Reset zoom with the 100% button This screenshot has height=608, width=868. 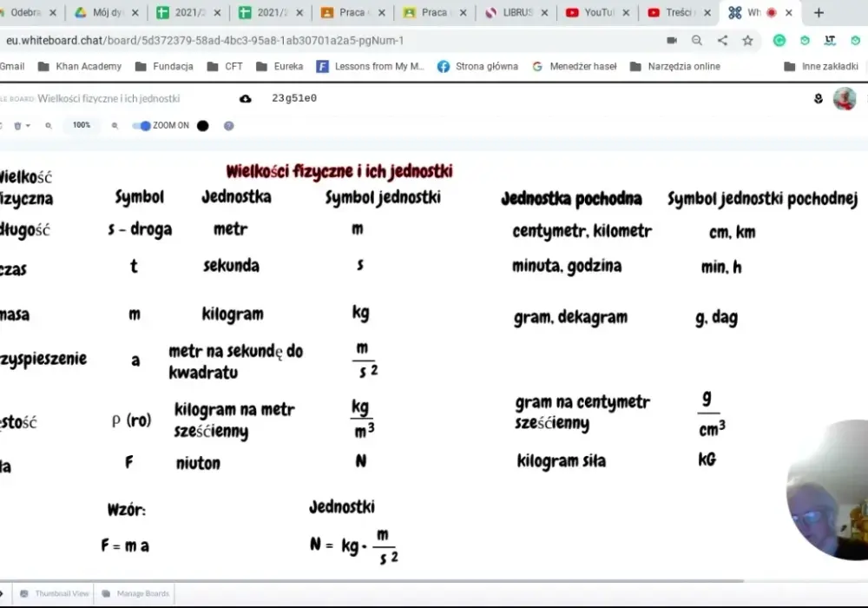(82, 125)
